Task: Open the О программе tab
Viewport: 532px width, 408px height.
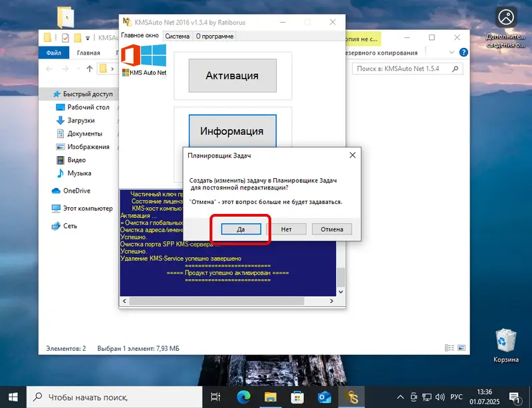Action: pos(214,37)
